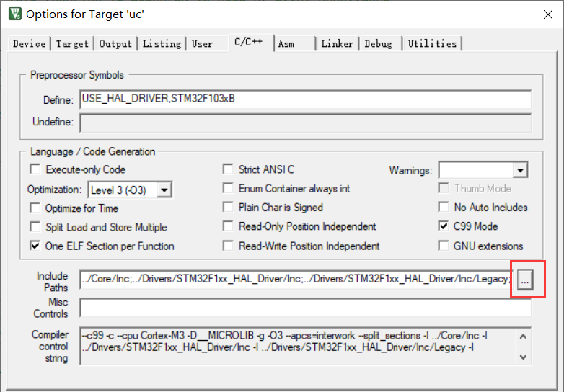Go to the Debug tab
This screenshot has height=392, width=564.
(379, 44)
